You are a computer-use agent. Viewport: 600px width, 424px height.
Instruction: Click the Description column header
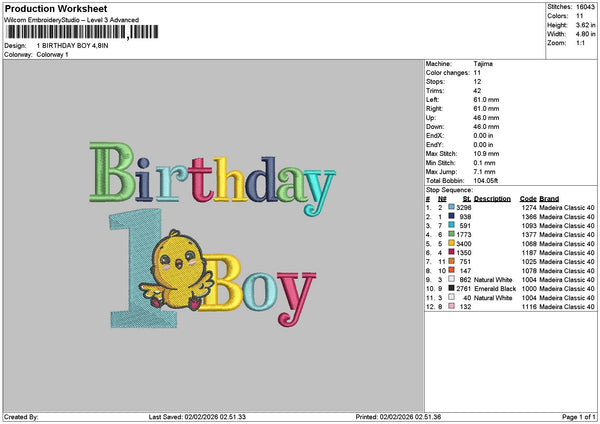(491, 198)
